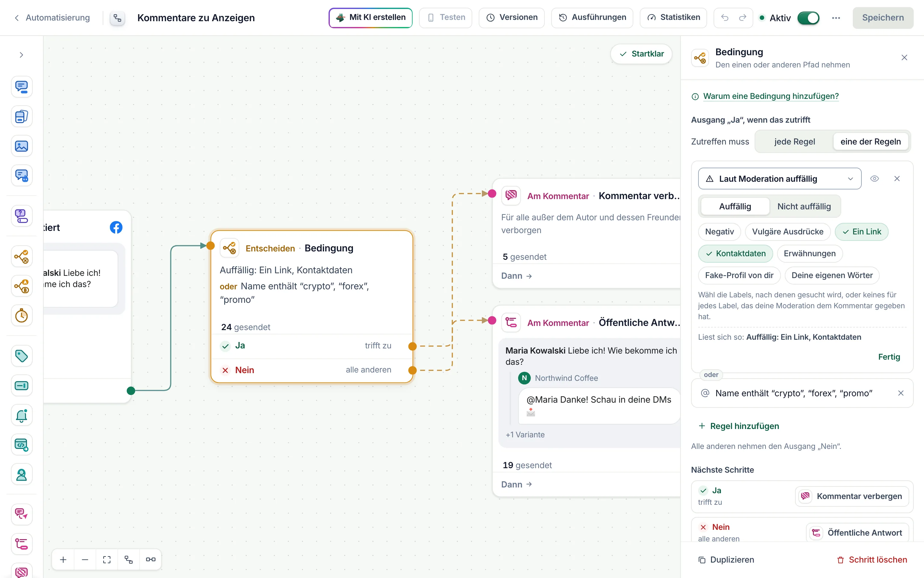Select the image step icon in sidebar
This screenshot has width=924, height=578.
tap(21, 146)
